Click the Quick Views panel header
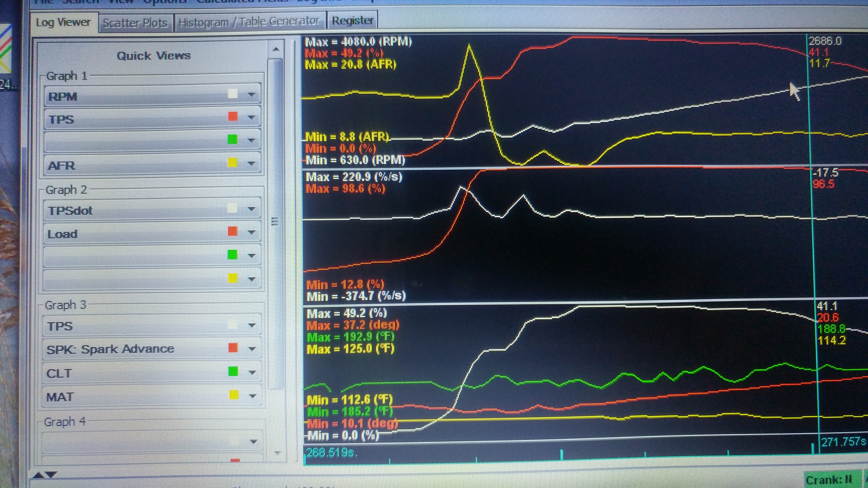868x488 pixels. coord(154,56)
